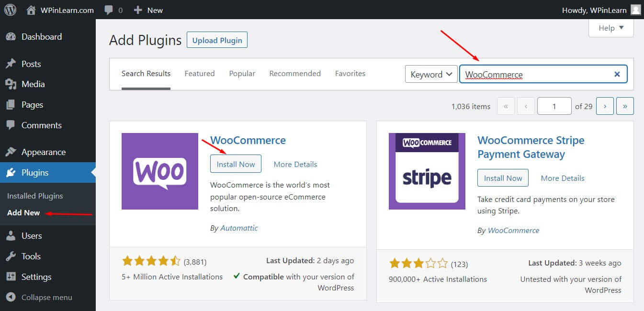Click the user avatar next to Howdy
The width and height of the screenshot is (644, 311).
[x=635, y=10]
